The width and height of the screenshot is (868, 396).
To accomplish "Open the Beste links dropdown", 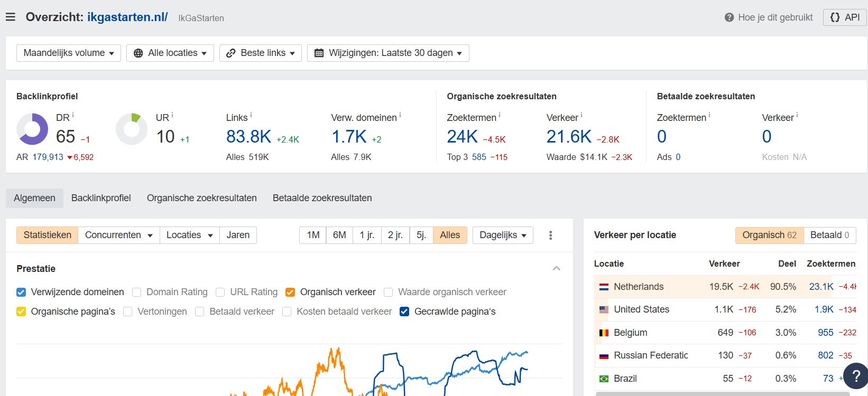I will coord(261,53).
